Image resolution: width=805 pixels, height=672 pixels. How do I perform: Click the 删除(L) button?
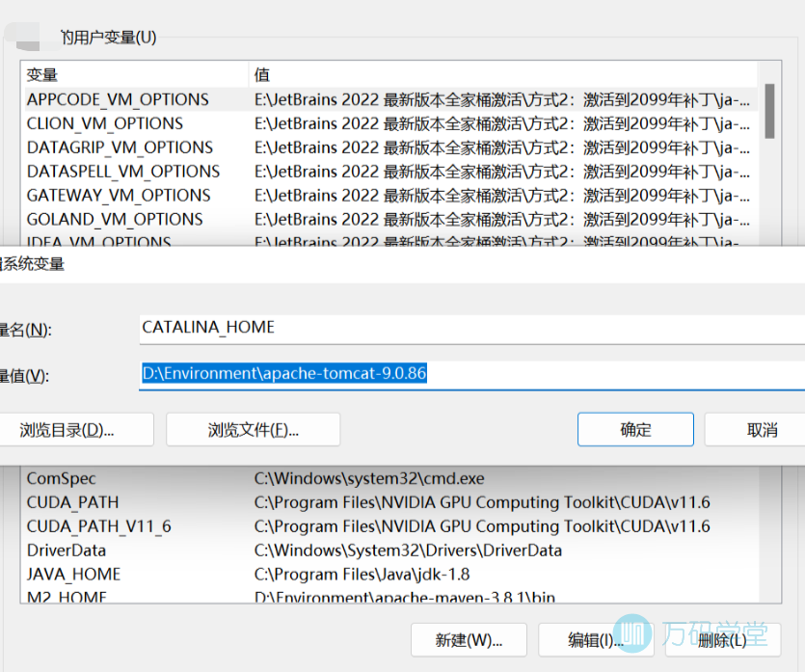[721, 640]
